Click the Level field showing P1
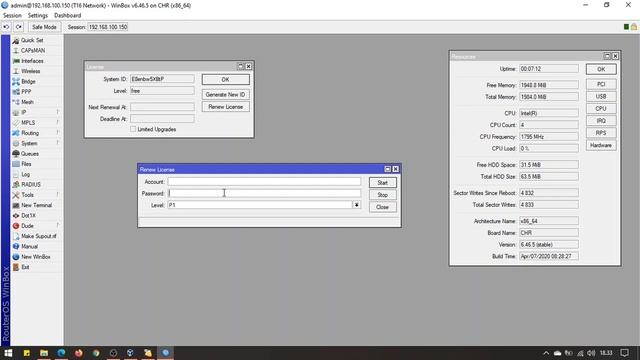640x360 pixels. point(260,205)
